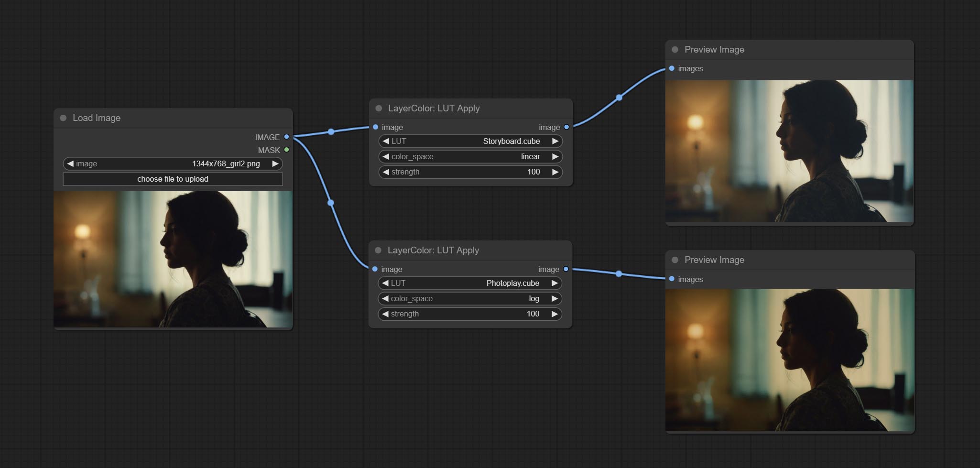The height and width of the screenshot is (468, 980).
Task: Select previous color_space on log LUT node
Action: click(x=385, y=299)
